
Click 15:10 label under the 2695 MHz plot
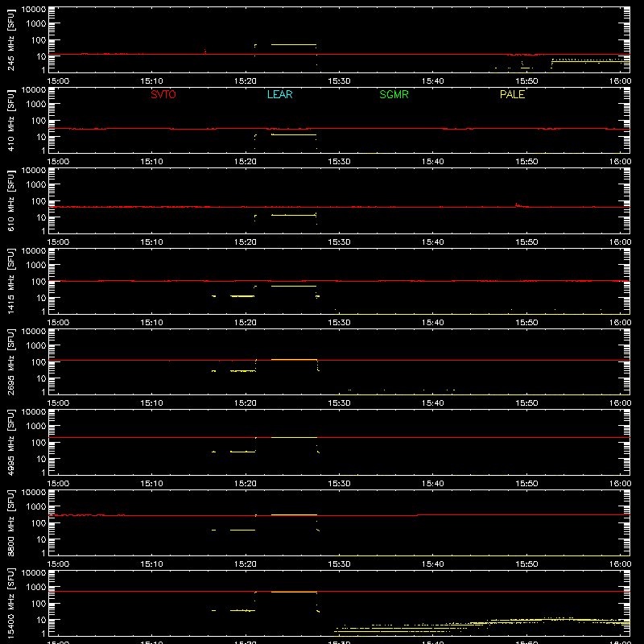click(x=151, y=403)
